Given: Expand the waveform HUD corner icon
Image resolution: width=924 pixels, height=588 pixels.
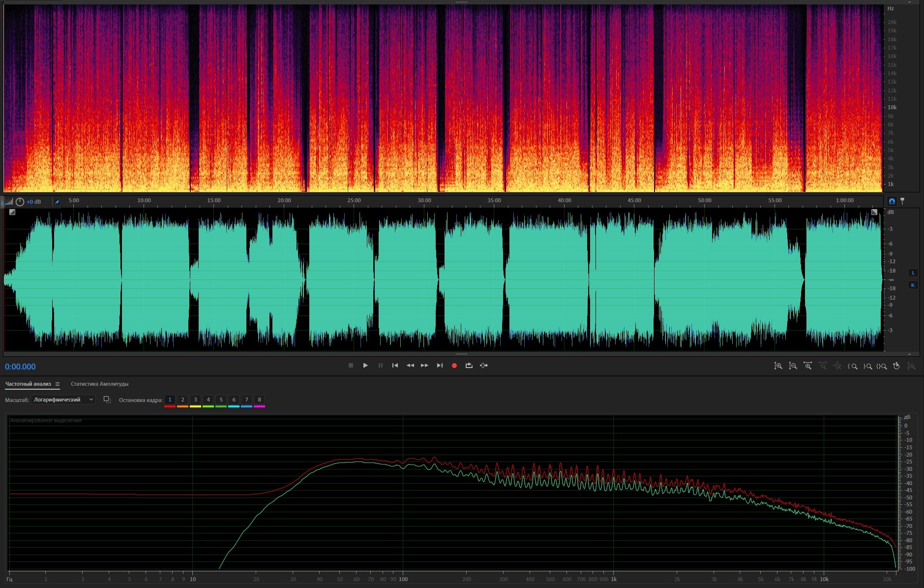Looking at the screenshot, I should coord(12,212).
